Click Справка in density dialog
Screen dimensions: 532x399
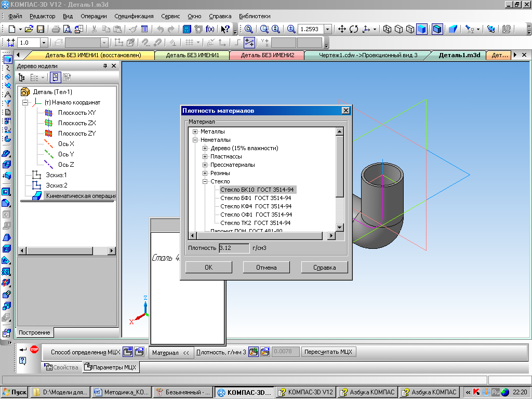coord(324,268)
